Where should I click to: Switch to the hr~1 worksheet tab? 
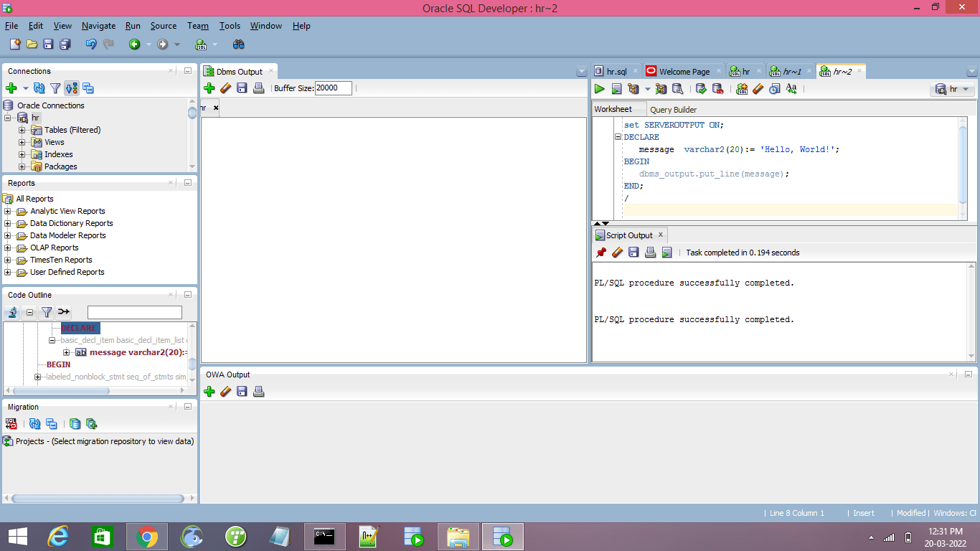pos(792,72)
